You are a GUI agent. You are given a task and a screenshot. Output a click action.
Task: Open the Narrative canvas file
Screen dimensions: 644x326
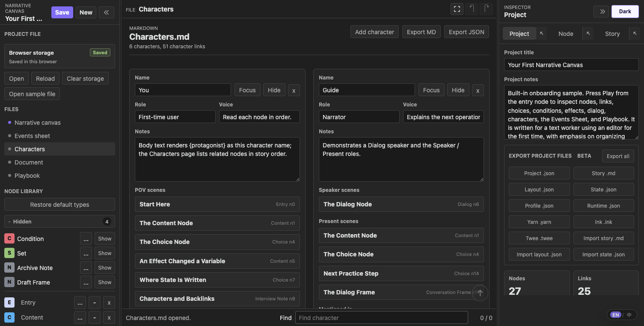(x=59, y=123)
